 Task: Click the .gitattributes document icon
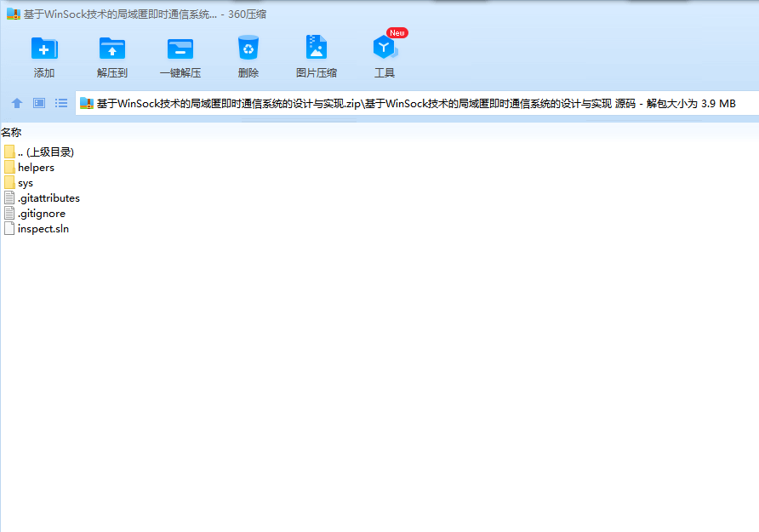(x=9, y=198)
